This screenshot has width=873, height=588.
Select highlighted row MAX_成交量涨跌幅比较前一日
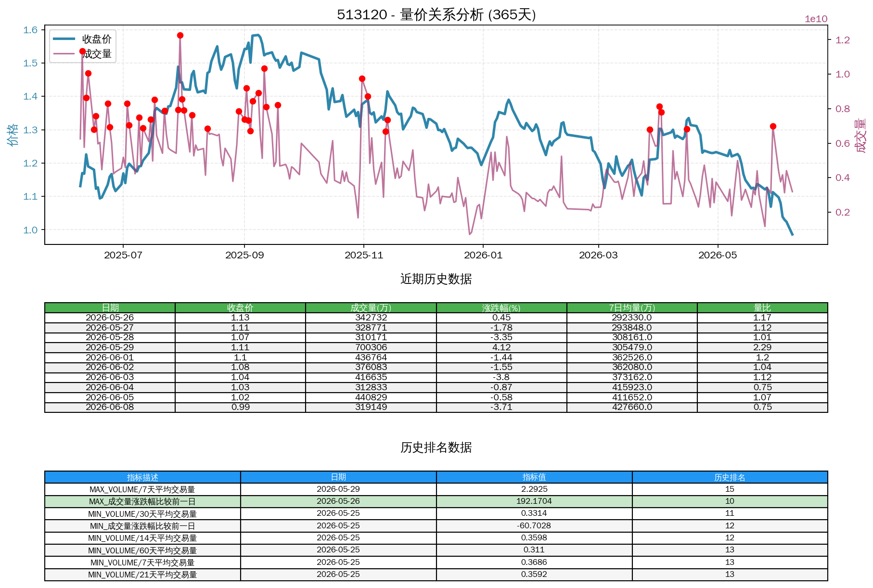coord(436,501)
